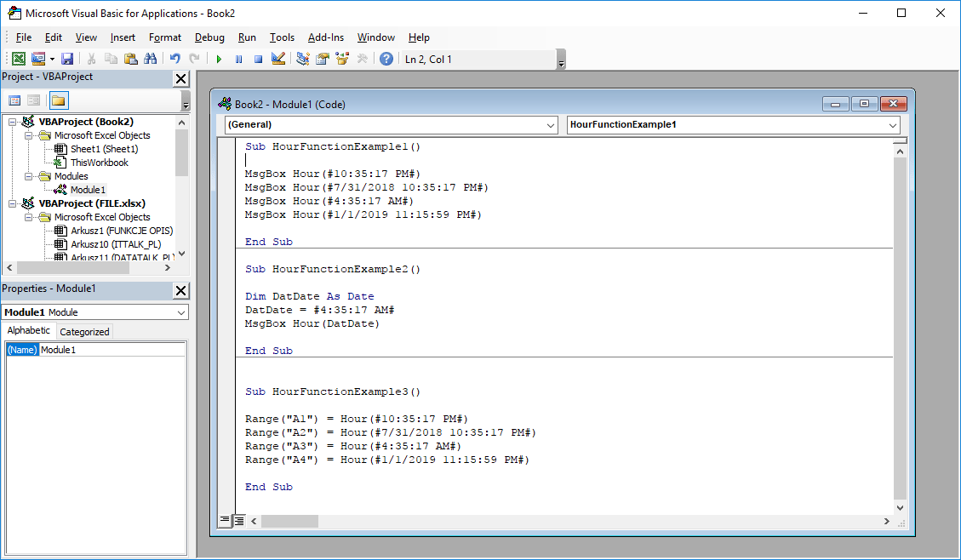Viewport: 961px width, 560px height.
Task: Click code window system menu icon
Action: click(225, 104)
